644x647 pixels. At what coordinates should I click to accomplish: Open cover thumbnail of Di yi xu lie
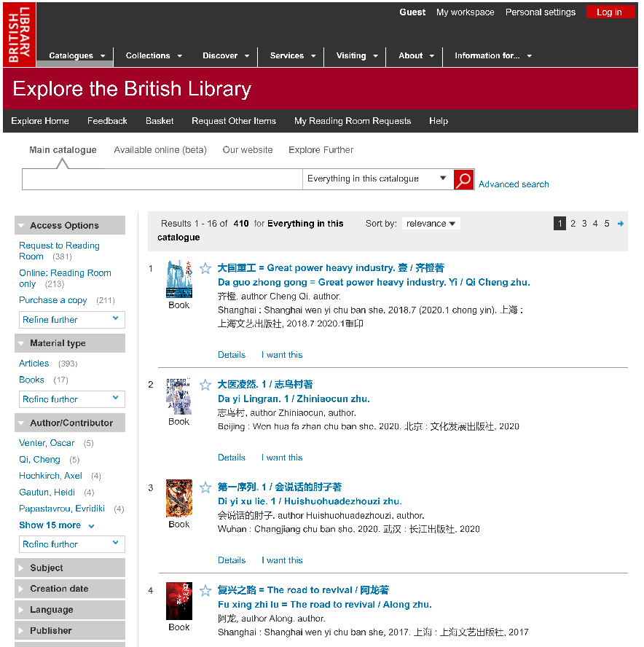(x=179, y=498)
